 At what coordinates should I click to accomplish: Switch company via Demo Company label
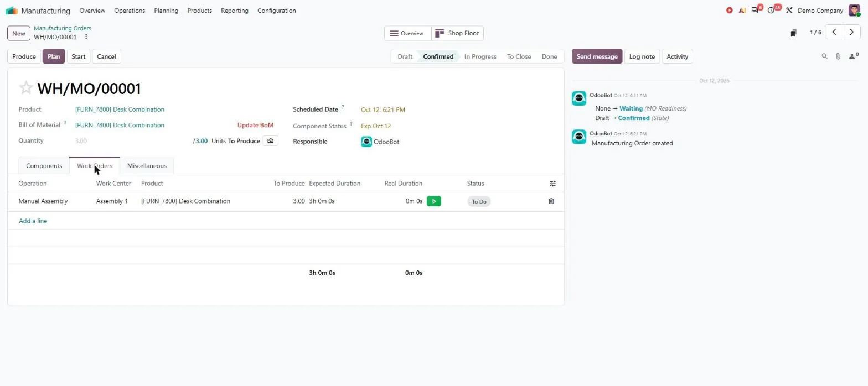820,11
